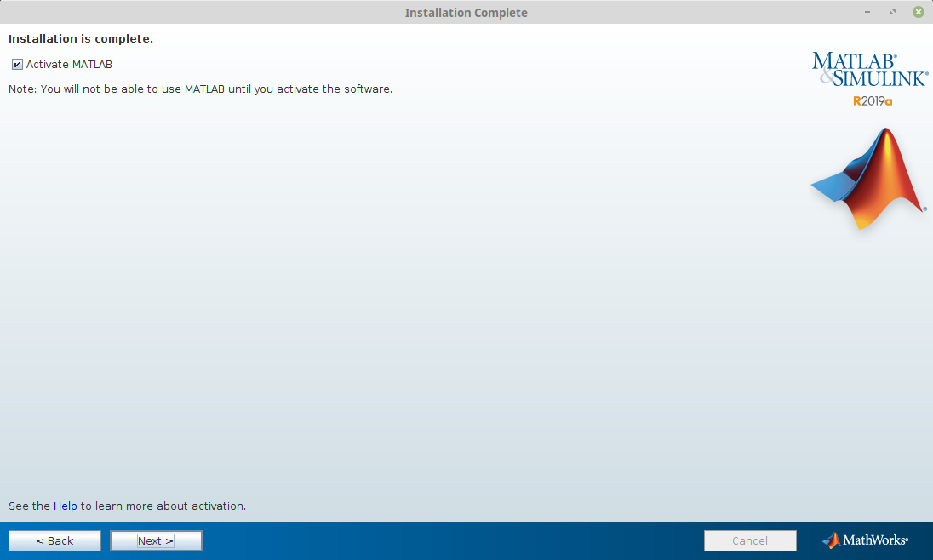Click the Activate MATLAB label text
Image resolution: width=933 pixels, height=560 pixels.
[x=69, y=65]
